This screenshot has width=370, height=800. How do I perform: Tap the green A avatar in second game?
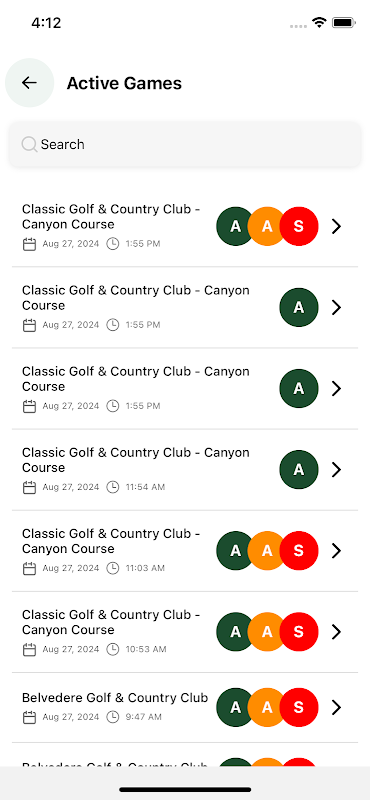[x=299, y=307]
